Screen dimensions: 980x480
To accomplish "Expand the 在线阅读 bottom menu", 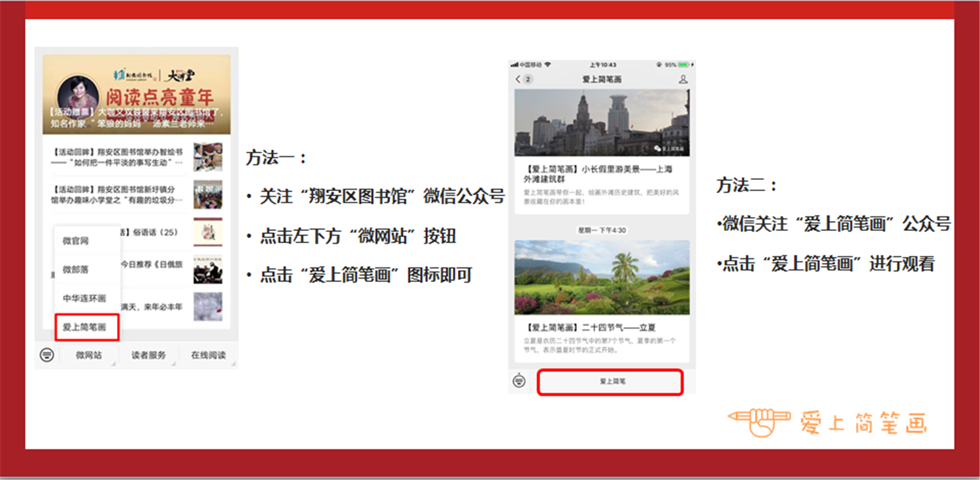I will (x=208, y=355).
